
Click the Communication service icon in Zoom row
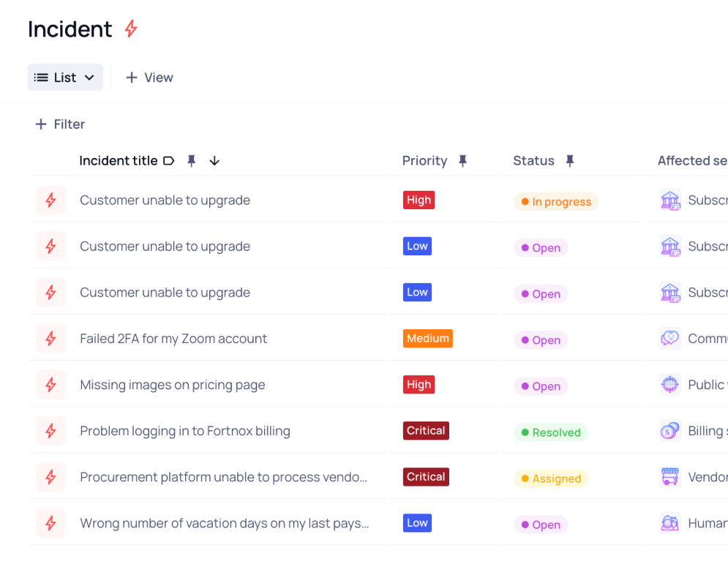(670, 339)
